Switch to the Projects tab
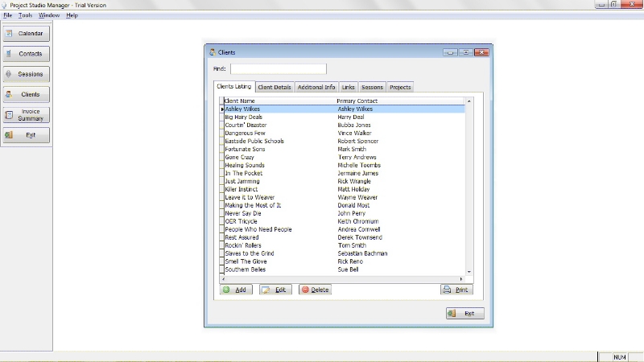The width and height of the screenshot is (644, 362). pyautogui.click(x=400, y=87)
